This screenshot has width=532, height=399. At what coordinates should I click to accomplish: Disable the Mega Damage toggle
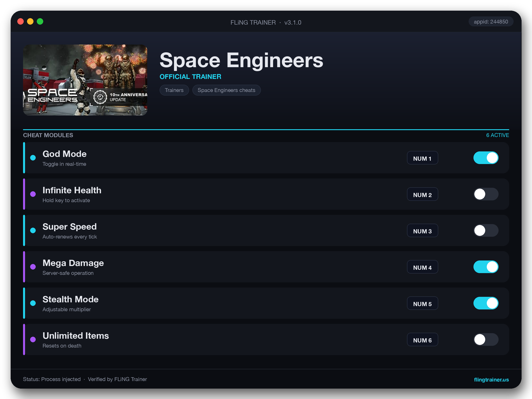pos(486,267)
